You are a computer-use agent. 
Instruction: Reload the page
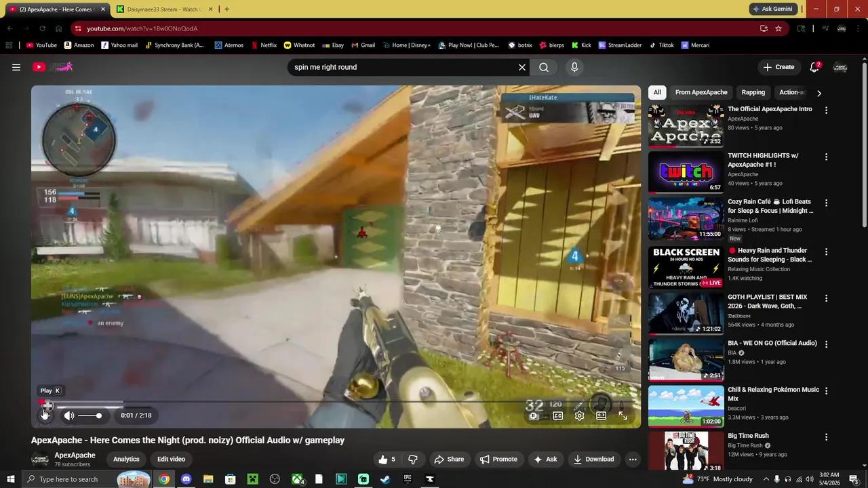click(x=42, y=28)
